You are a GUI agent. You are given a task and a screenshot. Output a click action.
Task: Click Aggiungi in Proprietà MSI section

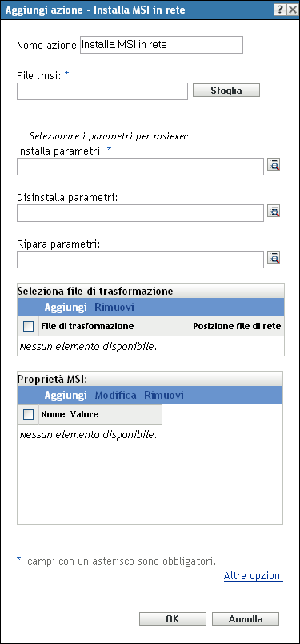66,396
